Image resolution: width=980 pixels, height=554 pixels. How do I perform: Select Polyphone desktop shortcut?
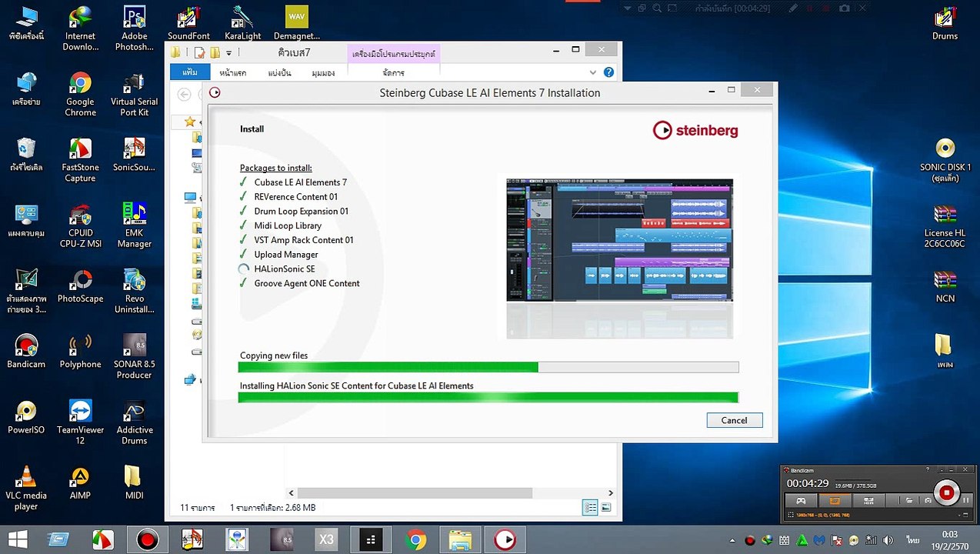click(x=81, y=352)
